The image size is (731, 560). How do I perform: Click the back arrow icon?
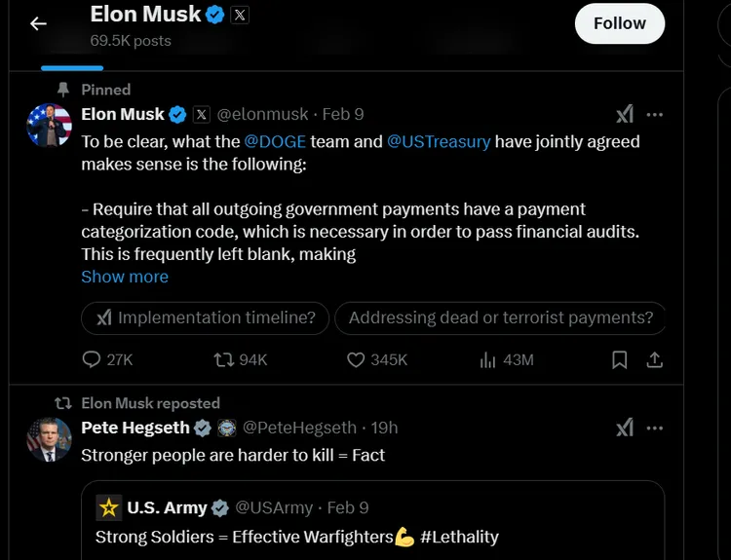tap(38, 23)
